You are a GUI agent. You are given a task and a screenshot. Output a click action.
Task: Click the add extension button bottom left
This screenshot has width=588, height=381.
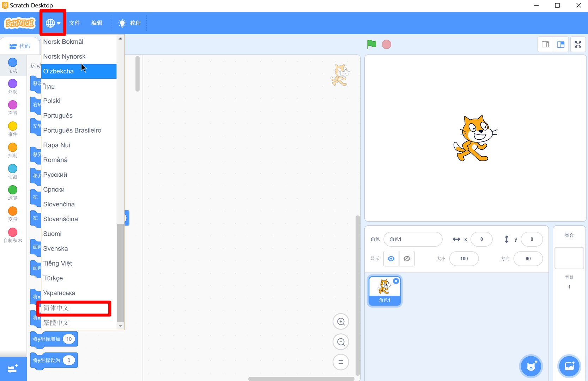click(13, 369)
